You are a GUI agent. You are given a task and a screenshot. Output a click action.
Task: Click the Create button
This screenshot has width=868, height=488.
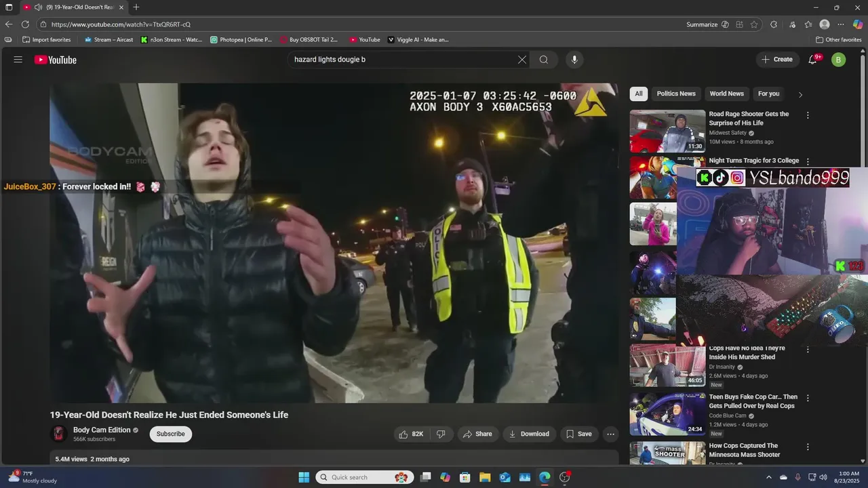(777, 60)
